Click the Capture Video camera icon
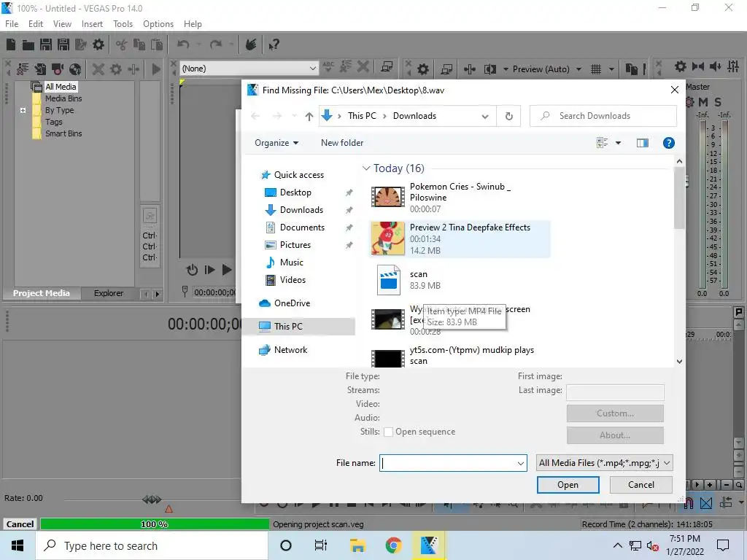 [x=58, y=69]
